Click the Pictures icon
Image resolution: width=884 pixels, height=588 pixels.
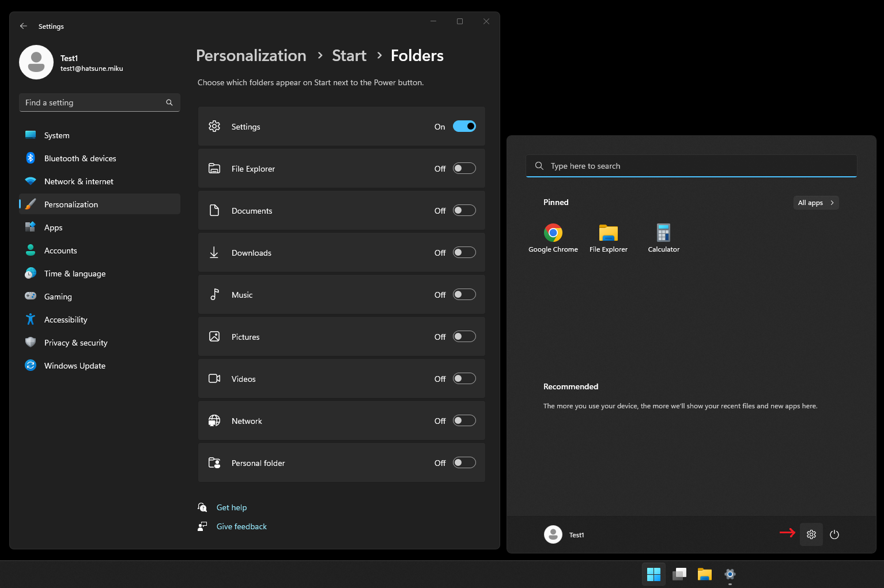tap(214, 336)
